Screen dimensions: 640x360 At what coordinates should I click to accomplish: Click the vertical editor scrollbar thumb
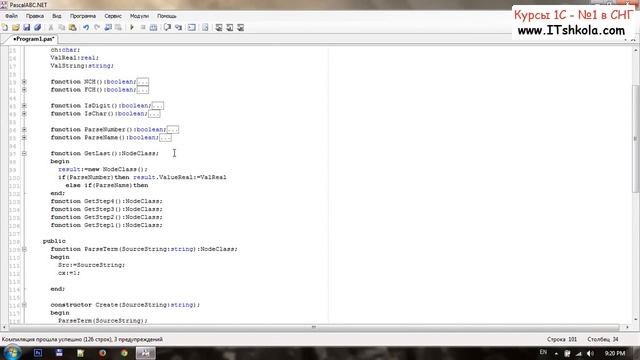(636, 139)
